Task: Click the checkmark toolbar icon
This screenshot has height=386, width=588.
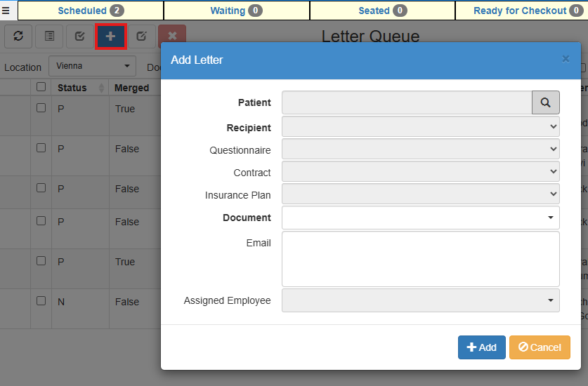Action: pyautogui.click(x=79, y=36)
